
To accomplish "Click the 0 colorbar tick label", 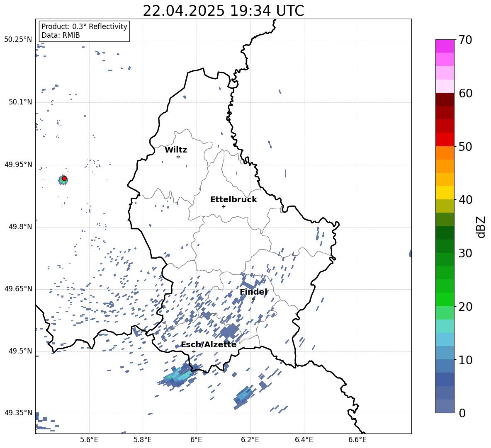I will 462,413.
